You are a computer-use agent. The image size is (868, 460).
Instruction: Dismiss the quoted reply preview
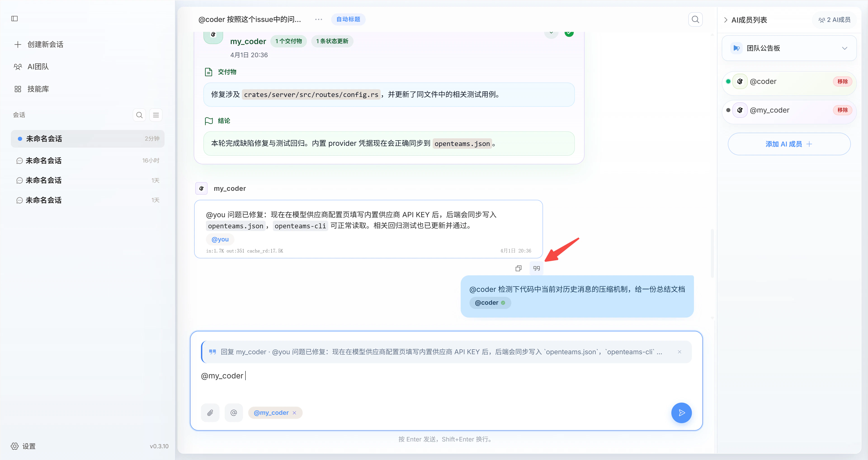click(x=679, y=352)
